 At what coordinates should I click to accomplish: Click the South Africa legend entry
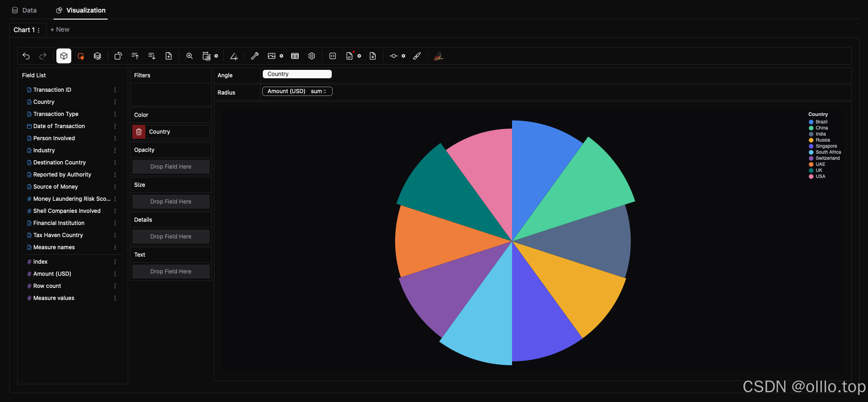point(825,152)
